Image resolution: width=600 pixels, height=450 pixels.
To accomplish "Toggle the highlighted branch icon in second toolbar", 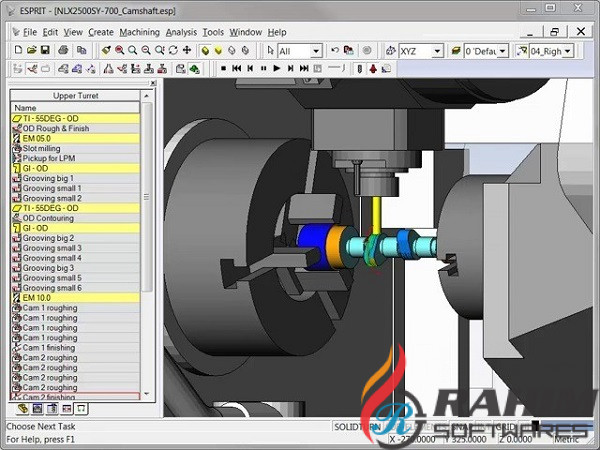I will pos(32,69).
